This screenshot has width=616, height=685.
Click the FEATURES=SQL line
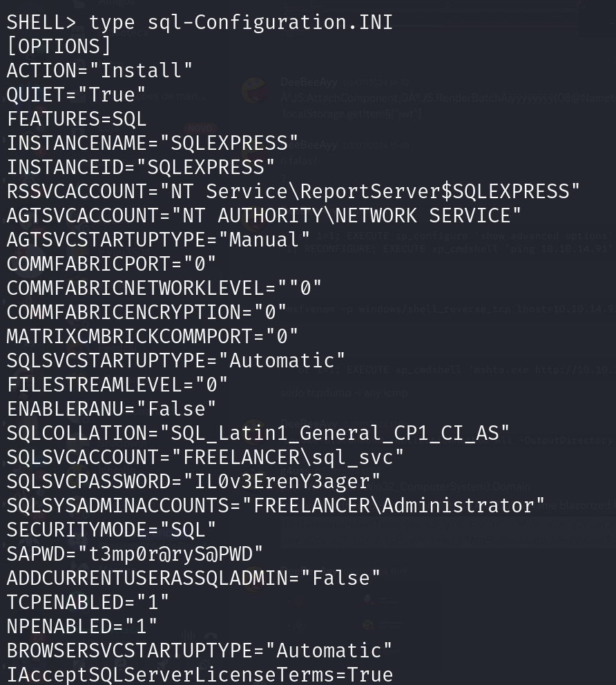point(77,119)
